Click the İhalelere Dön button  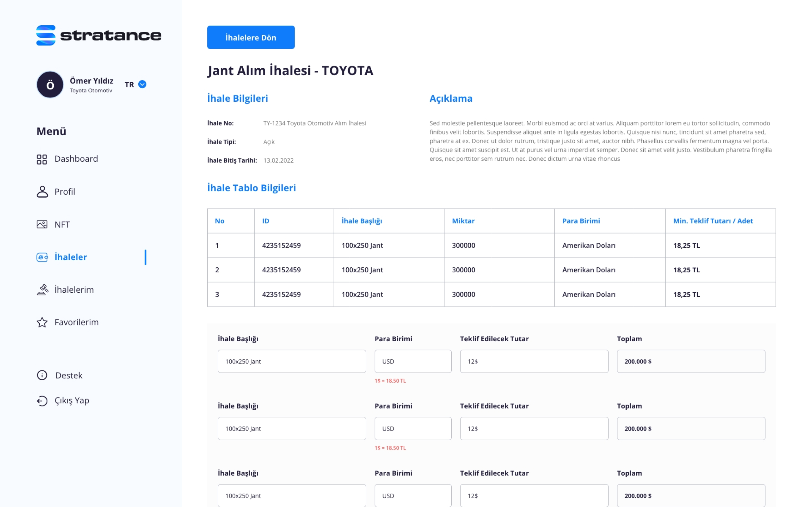[x=251, y=37]
